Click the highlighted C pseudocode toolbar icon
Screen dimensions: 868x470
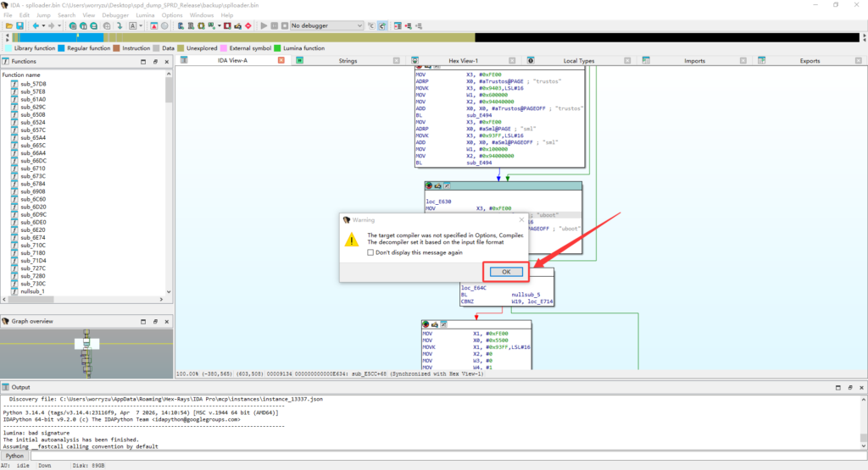click(x=382, y=26)
